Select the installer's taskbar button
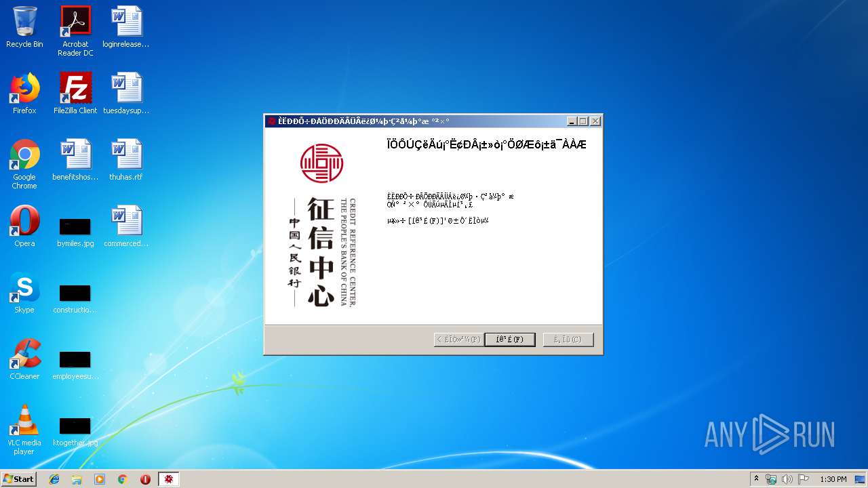This screenshot has height=488, width=868. point(168,479)
